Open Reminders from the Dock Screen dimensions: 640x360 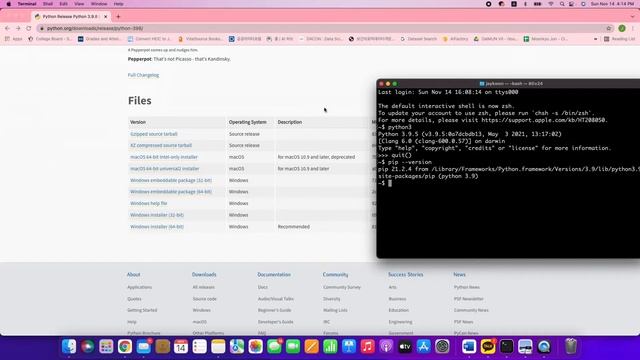tap(200, 347)
